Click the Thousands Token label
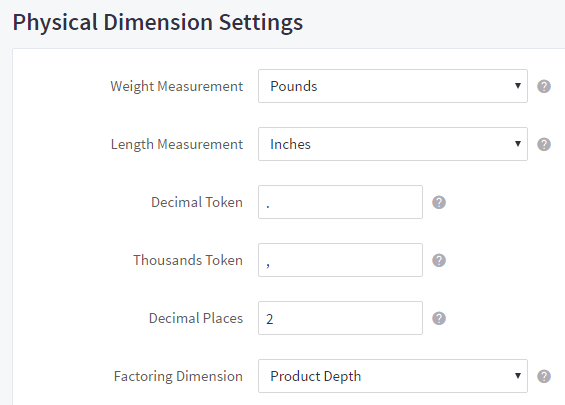565x405 pixels. 188,260
